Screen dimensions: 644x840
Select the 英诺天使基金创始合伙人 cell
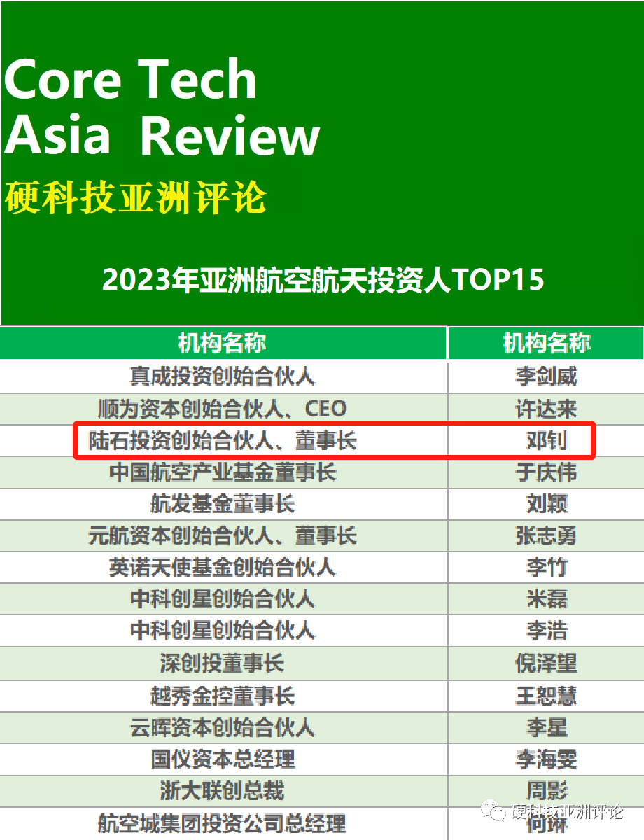(x=223, y=567)
